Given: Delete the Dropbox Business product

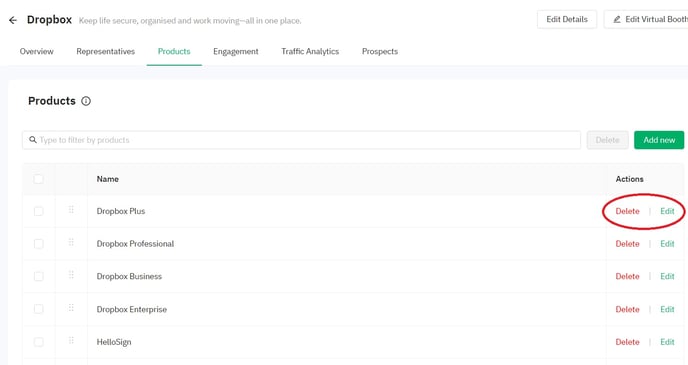Looking at the screenshot, I should click(627, 276).
